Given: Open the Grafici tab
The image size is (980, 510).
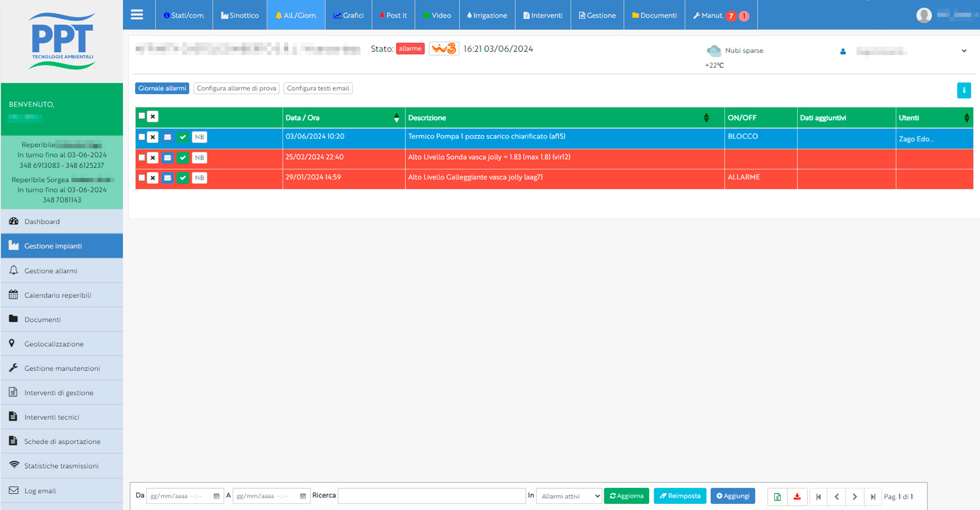Looking at the screenshot, I should 348,15.
